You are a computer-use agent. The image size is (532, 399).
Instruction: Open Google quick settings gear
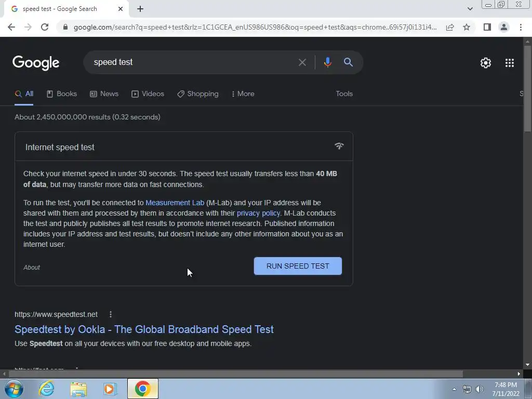pyautogui.click(x=486, y=63)
